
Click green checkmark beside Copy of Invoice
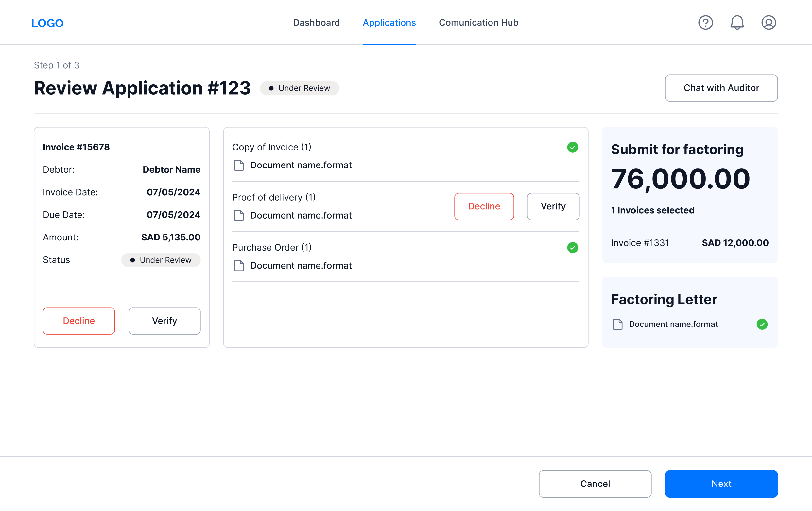[x=572, y=148]
